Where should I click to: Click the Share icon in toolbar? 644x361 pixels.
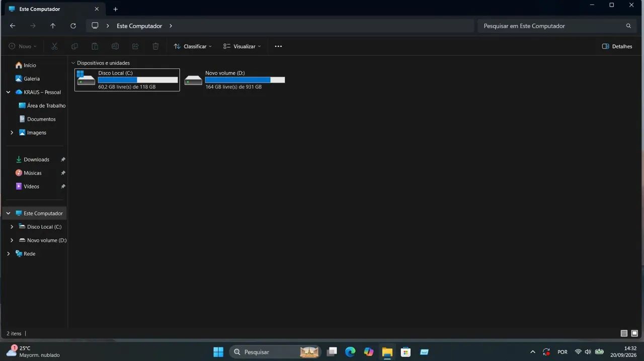[x=135, y=46]
